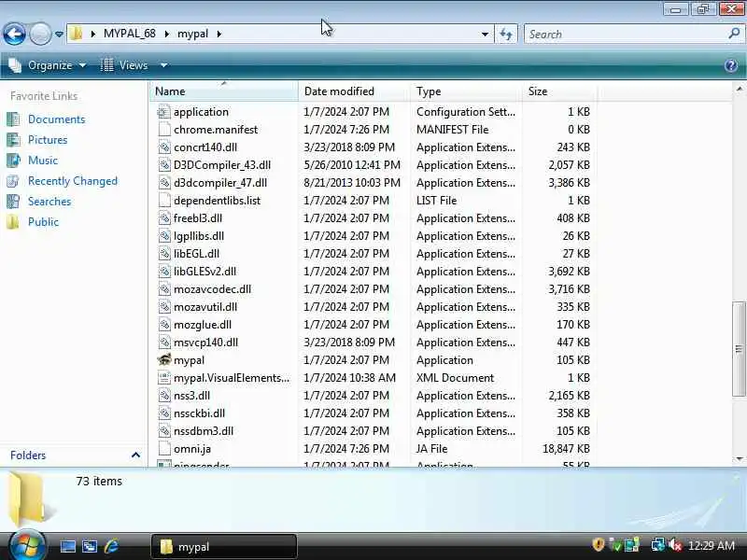Viewport: 747px width, 560px height.
Task: Select nssckbi.dll file name
Action: point(199,413)
